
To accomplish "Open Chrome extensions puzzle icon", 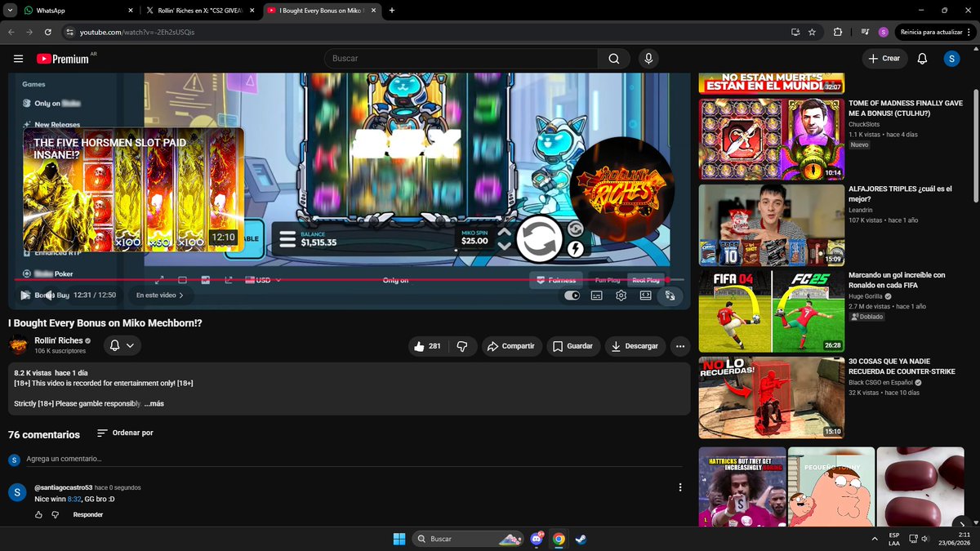I will tap(838, 32).
